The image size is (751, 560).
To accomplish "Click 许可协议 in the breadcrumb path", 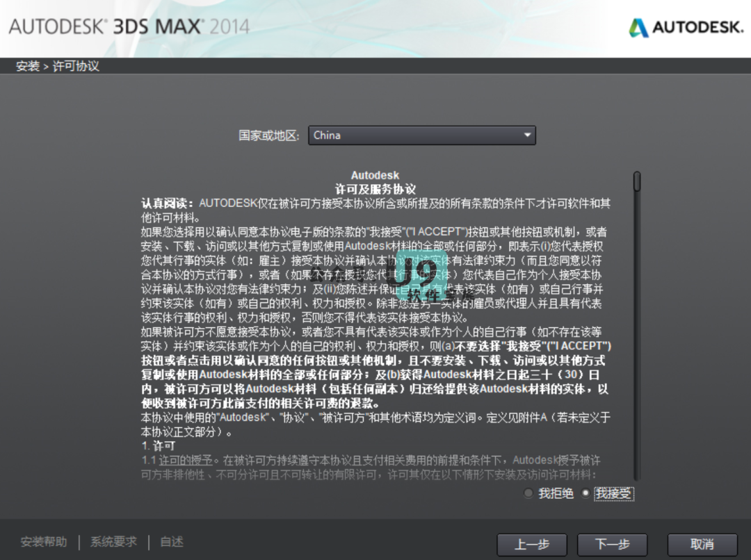I will 76,67.
